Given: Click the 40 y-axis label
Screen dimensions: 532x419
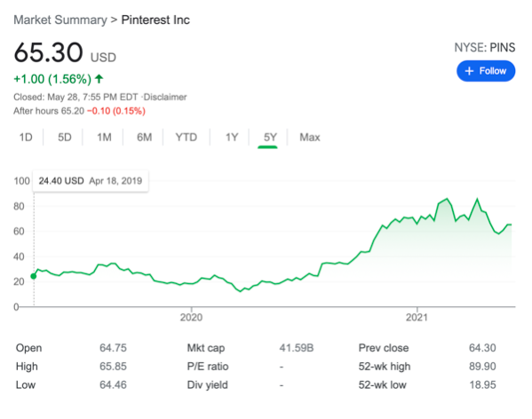Looking at the screenshot, I should tap(19, 257).
